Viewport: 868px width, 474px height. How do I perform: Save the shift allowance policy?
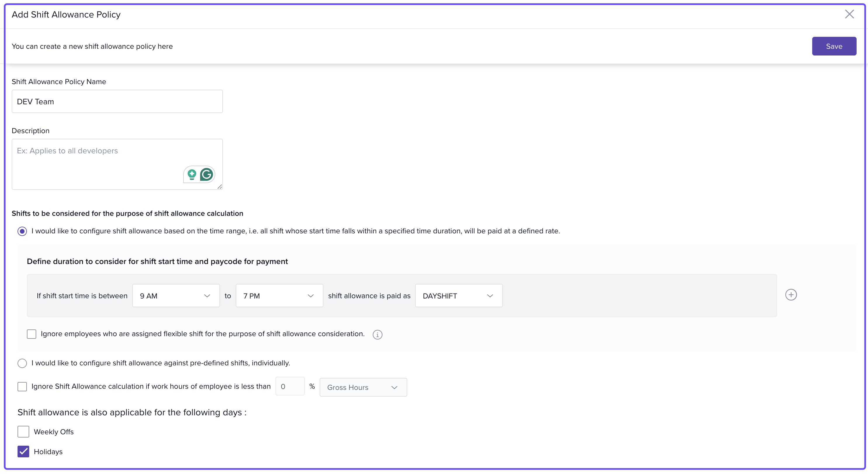[834, 46]
